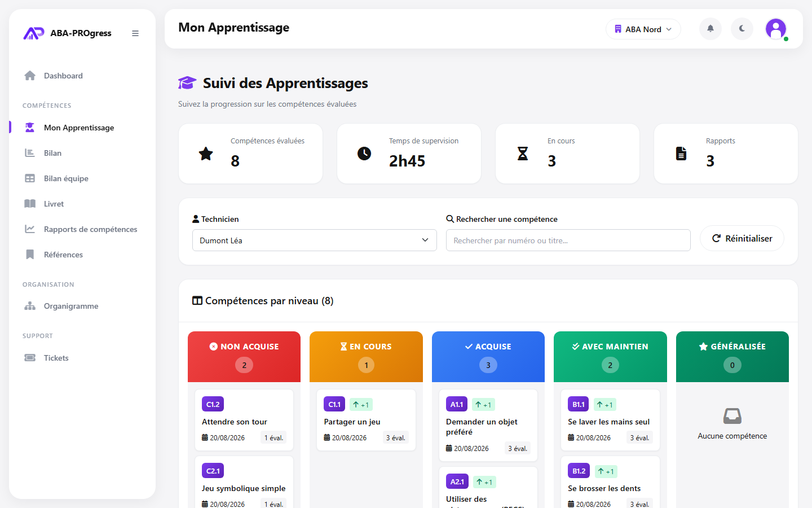Click the B1.1 competence badge
The width and height of the screenshot is (812, 508).
coord(579,404)
